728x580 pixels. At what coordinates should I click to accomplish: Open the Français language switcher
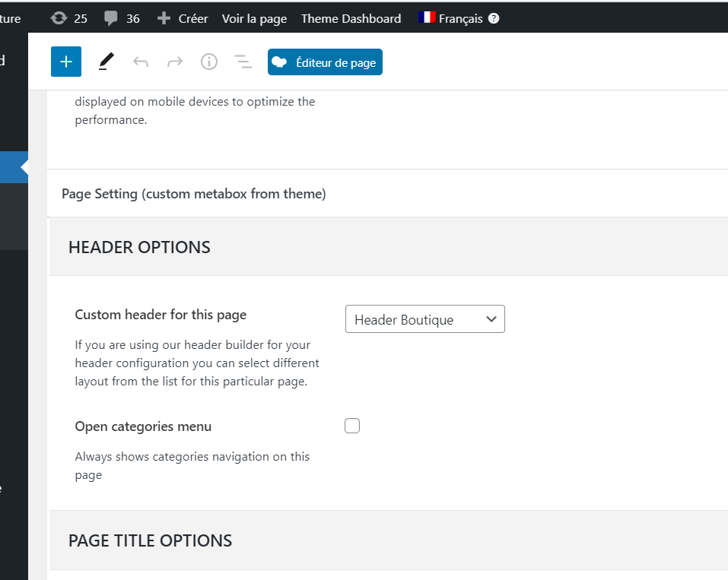click(460, 18)
